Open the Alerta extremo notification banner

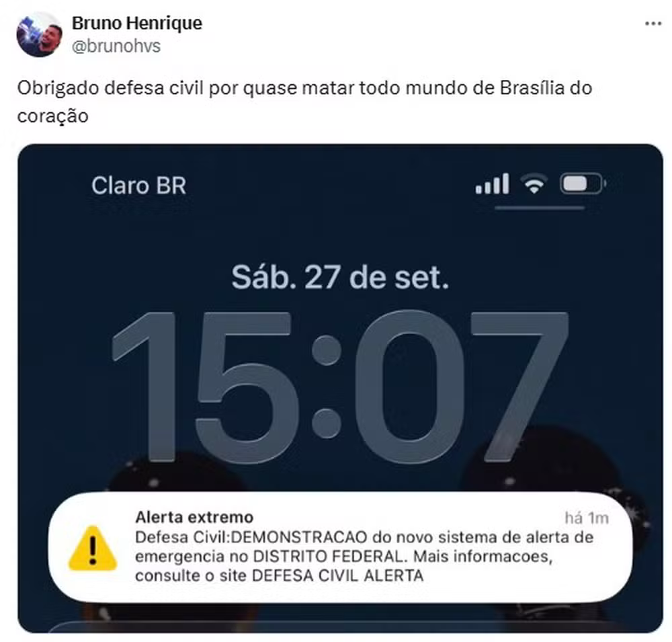coord(340,548)
